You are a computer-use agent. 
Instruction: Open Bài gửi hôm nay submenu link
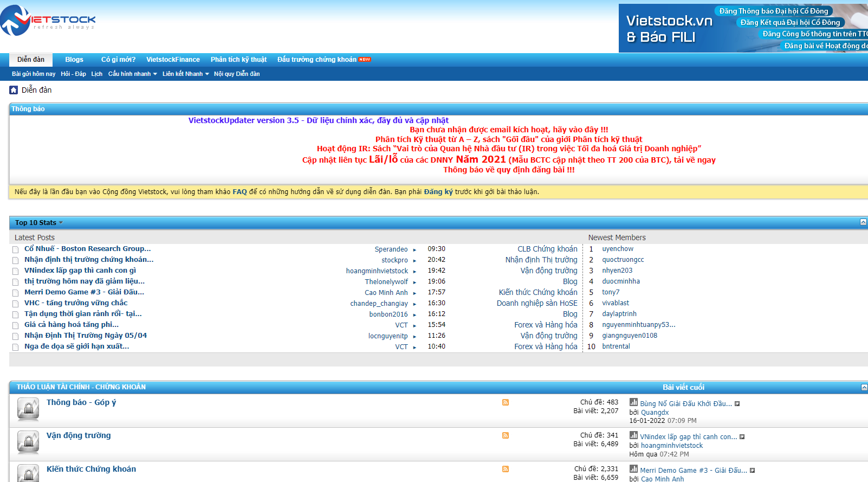click(34, 74)
